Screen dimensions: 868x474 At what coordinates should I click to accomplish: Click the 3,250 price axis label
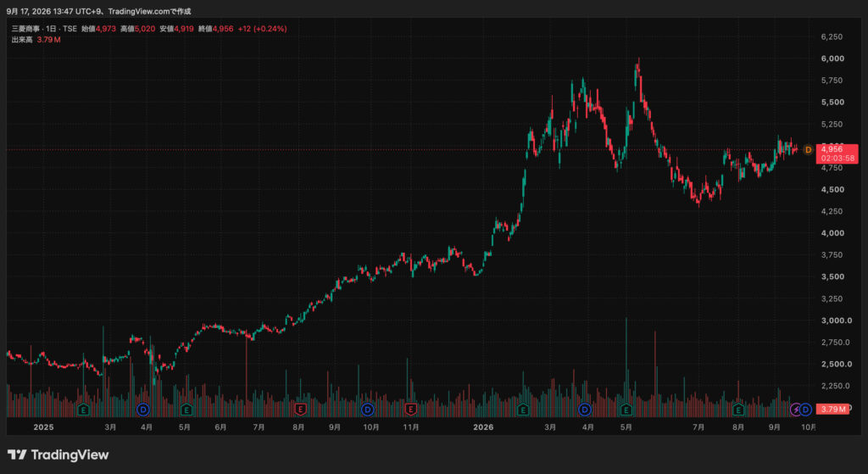(x=832, y=298)
